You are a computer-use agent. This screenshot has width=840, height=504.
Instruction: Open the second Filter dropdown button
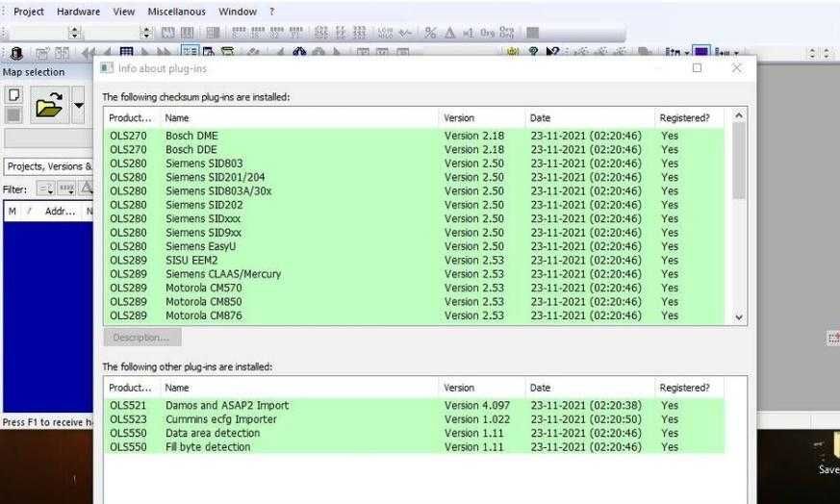point(67,189)
